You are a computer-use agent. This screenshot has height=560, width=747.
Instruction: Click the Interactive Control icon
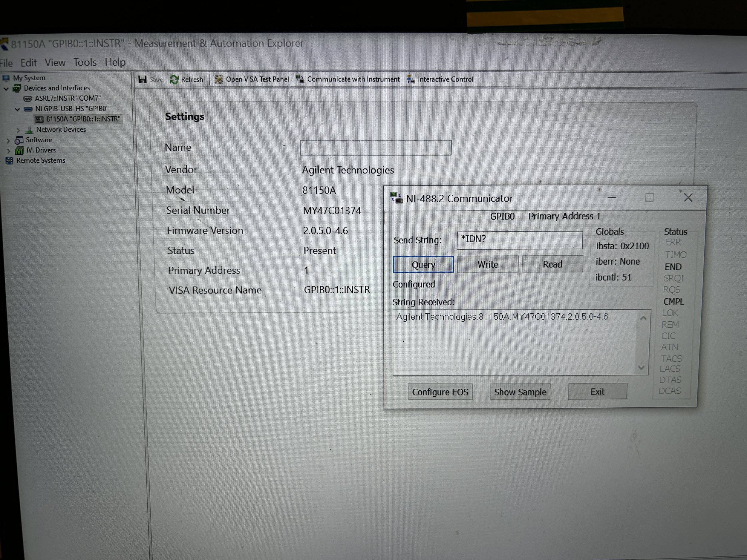tap(411, 79)
